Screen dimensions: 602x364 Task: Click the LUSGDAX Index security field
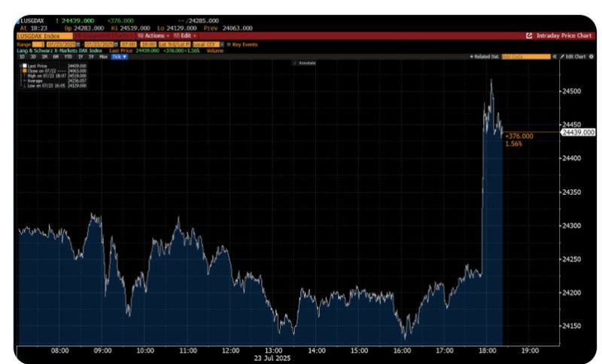click(x=44, y=36)
